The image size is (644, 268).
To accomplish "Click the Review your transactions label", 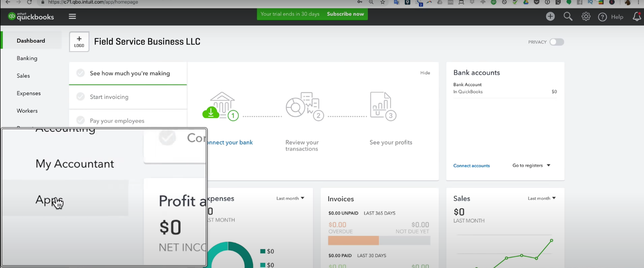I will pyautogui.click(x=302, y=145).
